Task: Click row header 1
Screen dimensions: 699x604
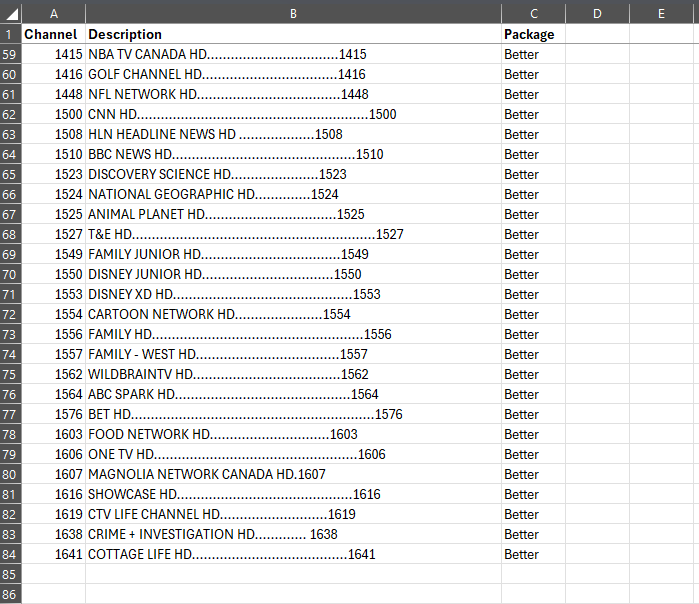Action: click(x=10, y=34)
